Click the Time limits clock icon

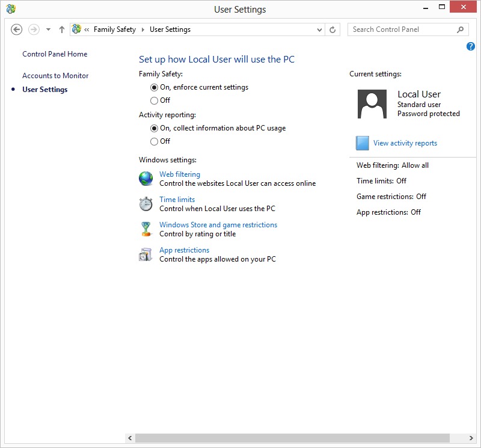coord(146,204)
